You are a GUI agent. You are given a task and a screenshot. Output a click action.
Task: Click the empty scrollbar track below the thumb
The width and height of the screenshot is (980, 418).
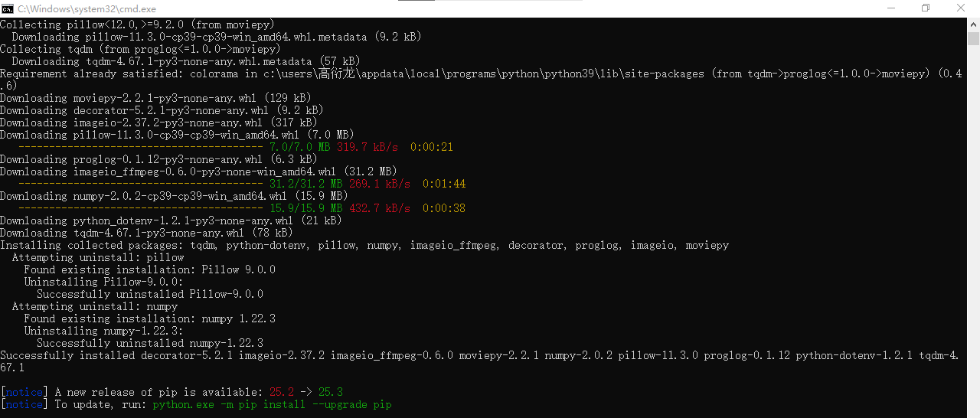[973, 230]
